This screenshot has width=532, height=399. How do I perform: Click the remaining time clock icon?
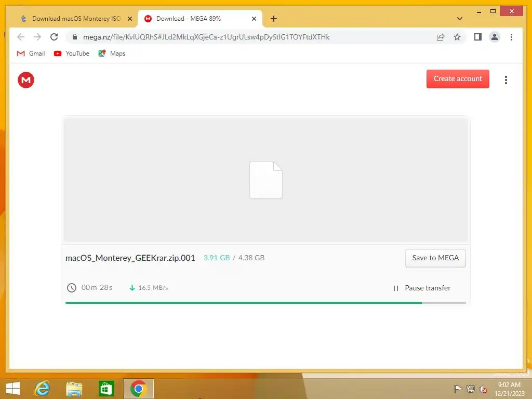pos(71,288)
